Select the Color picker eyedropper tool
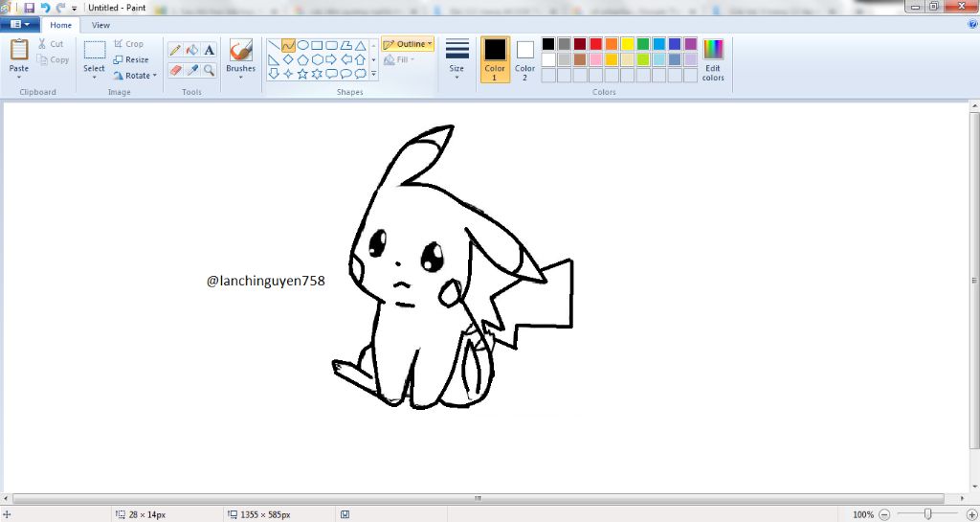This screenshot has width=980, height=522. click(x=192, y=70)
